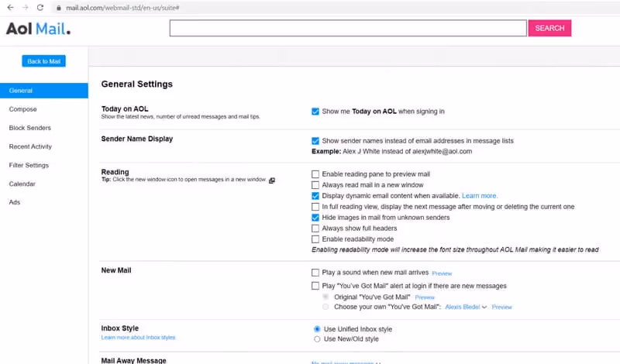Uncheck Hide images from unknown senders
Image resolution: width=620 pixels, height=364 pixels.
[315, 218]
